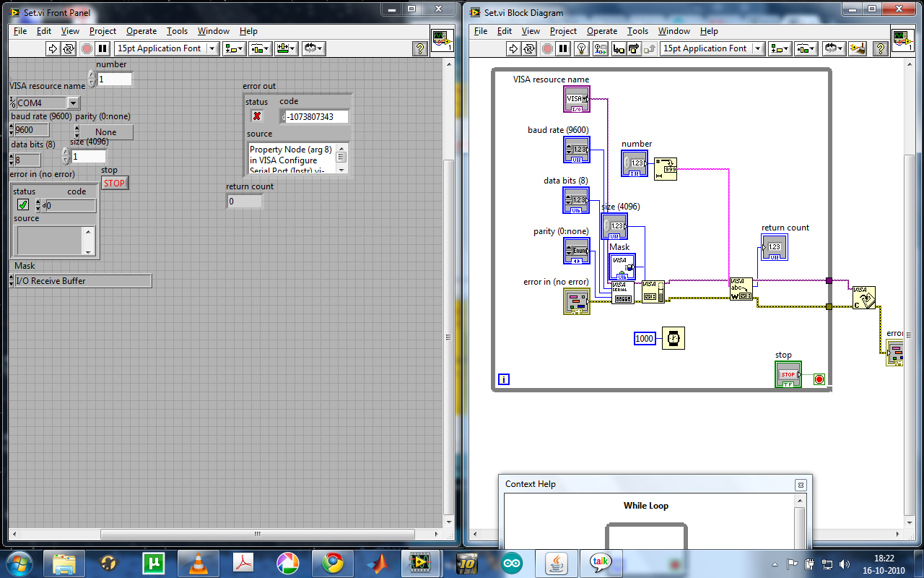The height and width of the screenshot is (578, 924).
Task: Toggle the error in status checkmark
Action: coord(23,205)
